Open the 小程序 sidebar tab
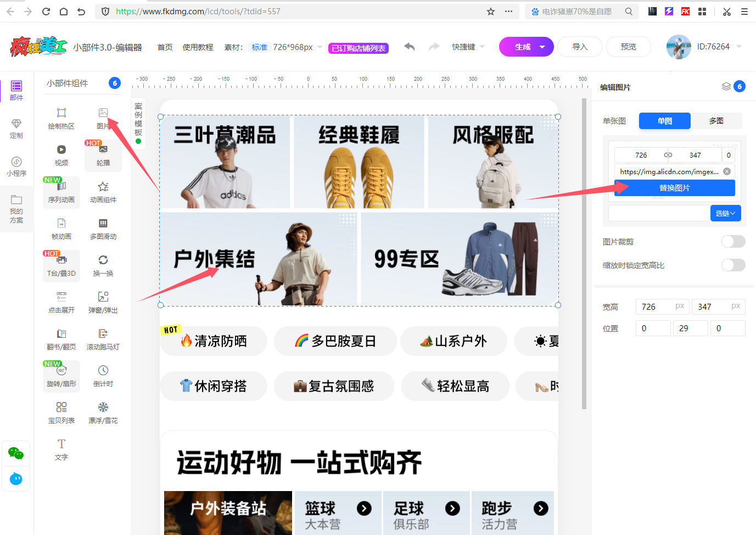 (x=16, y=166)
